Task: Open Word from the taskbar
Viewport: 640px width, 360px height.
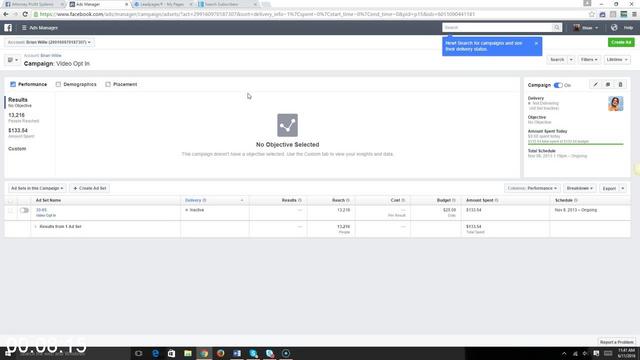Action: (x=237, y=353)
